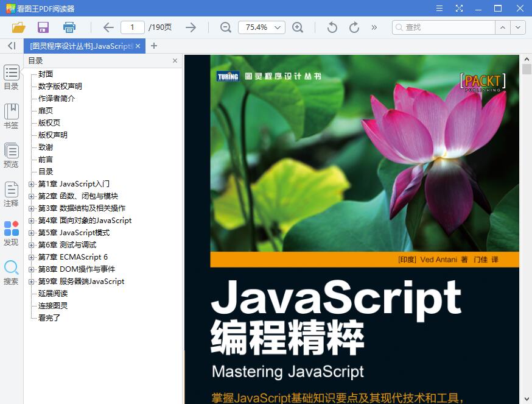Go to next page with right arrow
The width and height of the screenshot is (532, 404).
click(191, 27)
